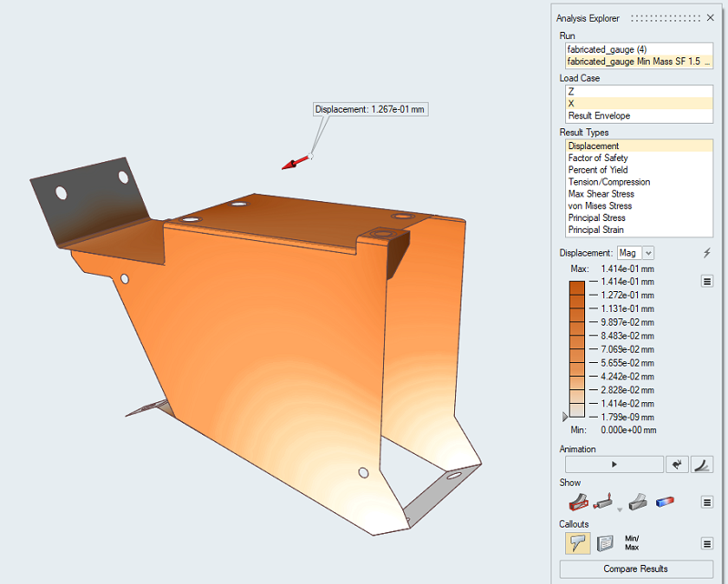Click the Compare Results button
This screenshot has width=728, height=584.
636,569
